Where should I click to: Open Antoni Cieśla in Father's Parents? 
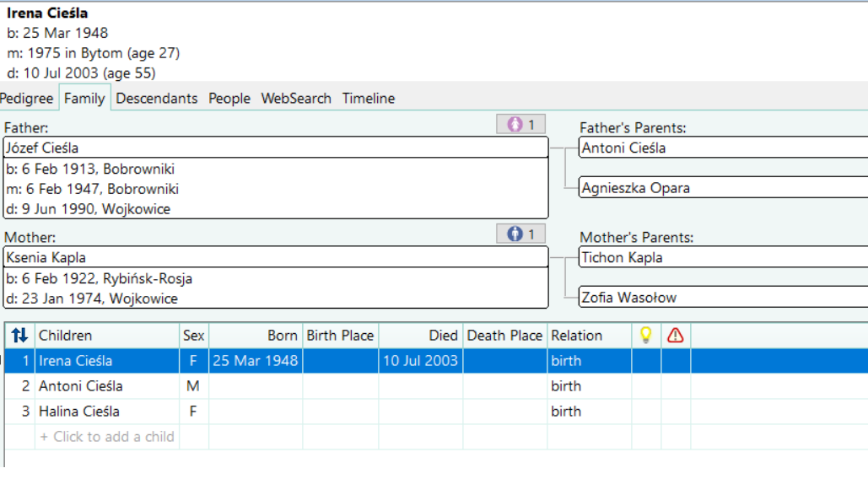coord(723,148)
